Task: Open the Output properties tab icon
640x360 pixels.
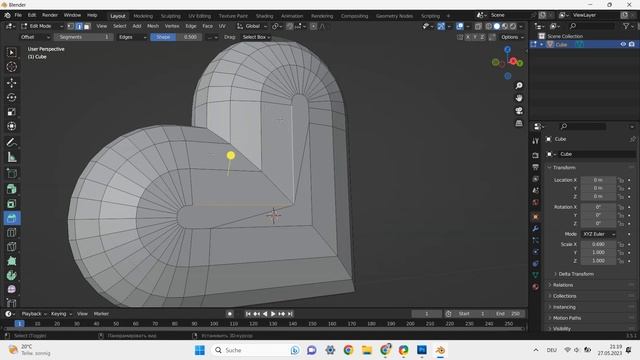Action: coord(536,167)
